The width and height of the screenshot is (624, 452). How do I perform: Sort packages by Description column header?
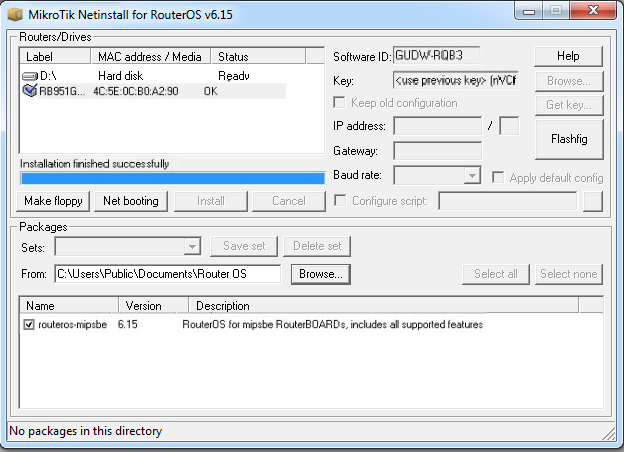click(x=383, y=306)
